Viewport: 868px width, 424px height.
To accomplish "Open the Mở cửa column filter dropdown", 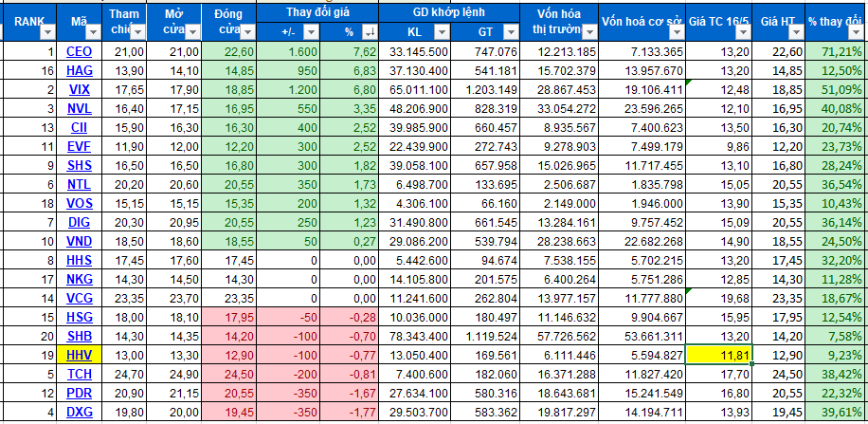I will coord(192,32).
